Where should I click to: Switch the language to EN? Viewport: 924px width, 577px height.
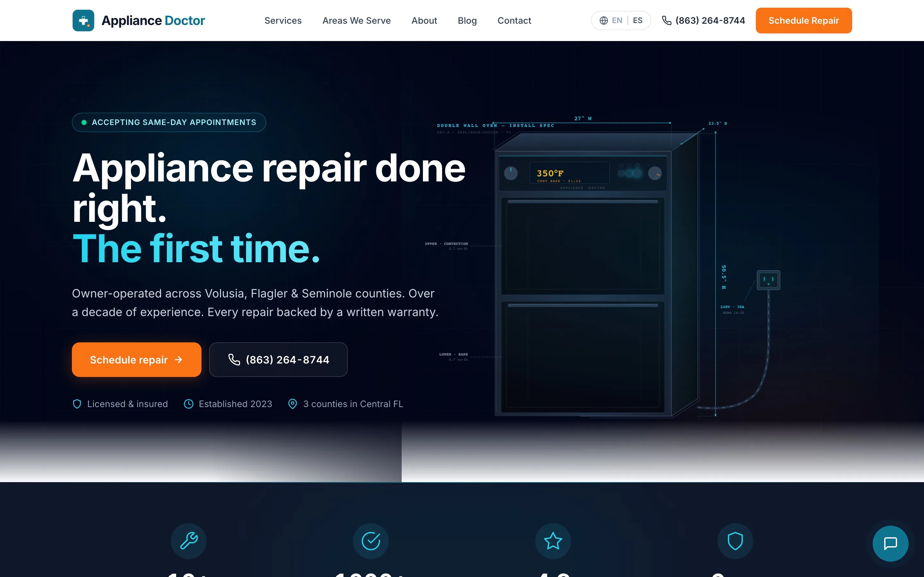tap(617, 20)
